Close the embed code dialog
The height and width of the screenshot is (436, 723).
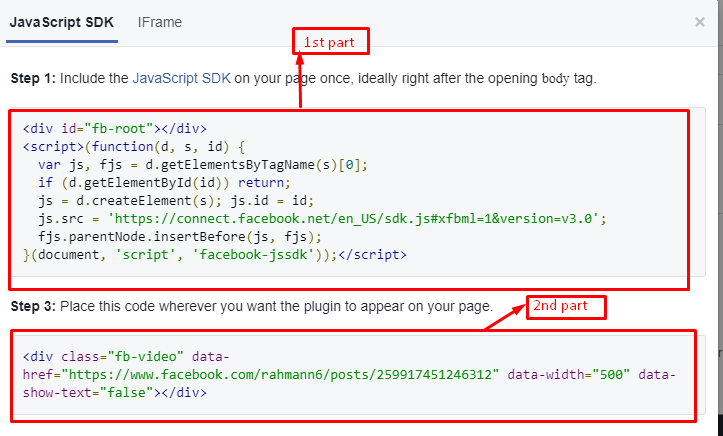tap(699, 22)
